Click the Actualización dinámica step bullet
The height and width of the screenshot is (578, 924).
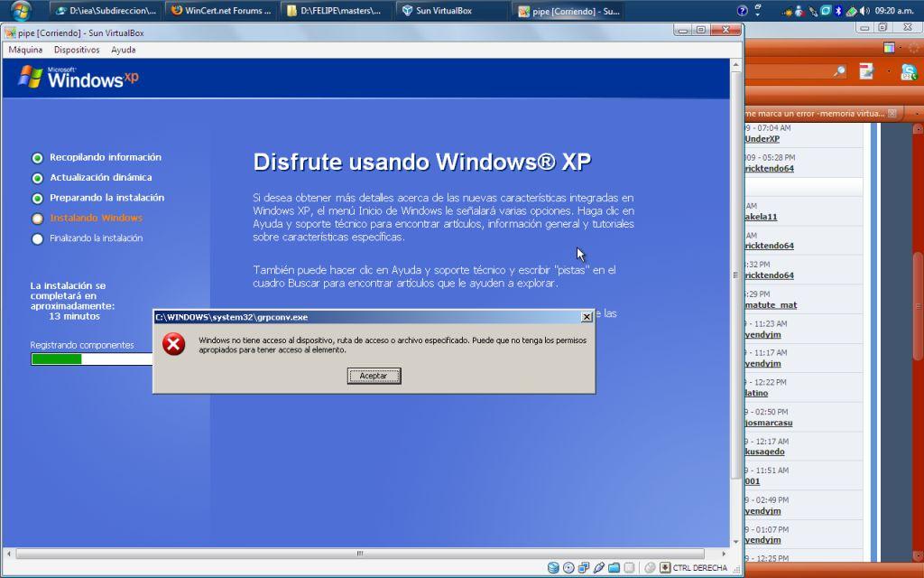pyautogui.click(x=37, y=178)
